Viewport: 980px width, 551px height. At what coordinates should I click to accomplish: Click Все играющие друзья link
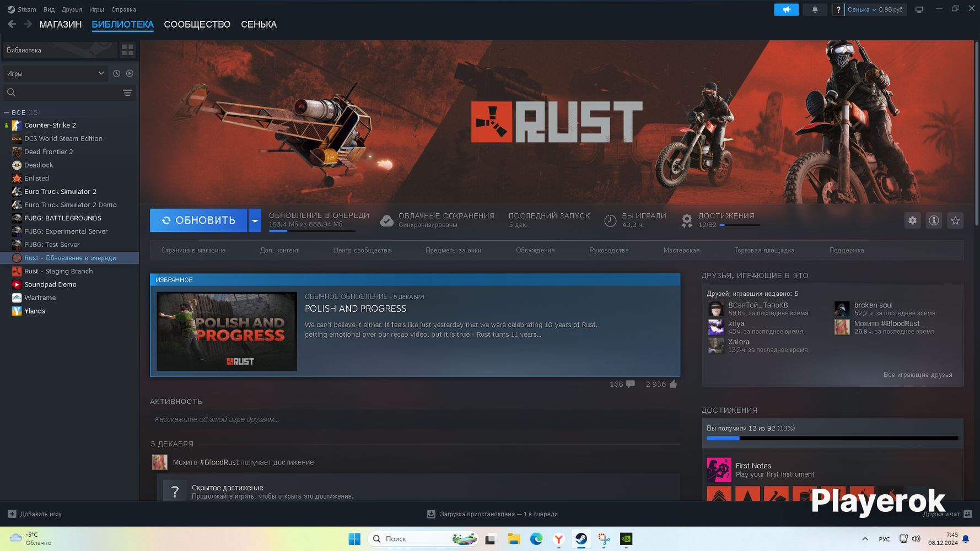coord(918,375)
